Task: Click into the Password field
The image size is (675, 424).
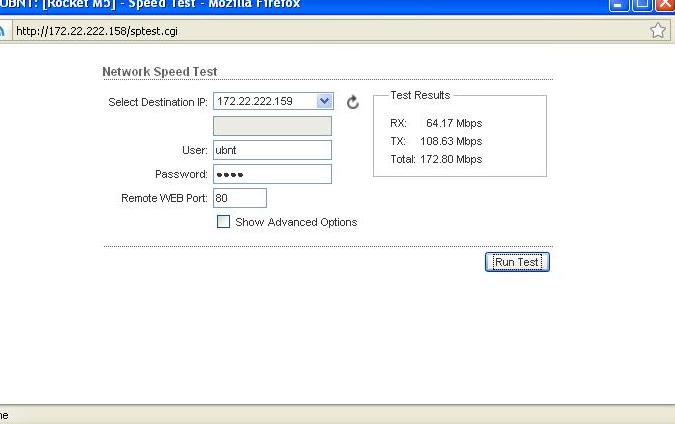Action: [272, 174]
